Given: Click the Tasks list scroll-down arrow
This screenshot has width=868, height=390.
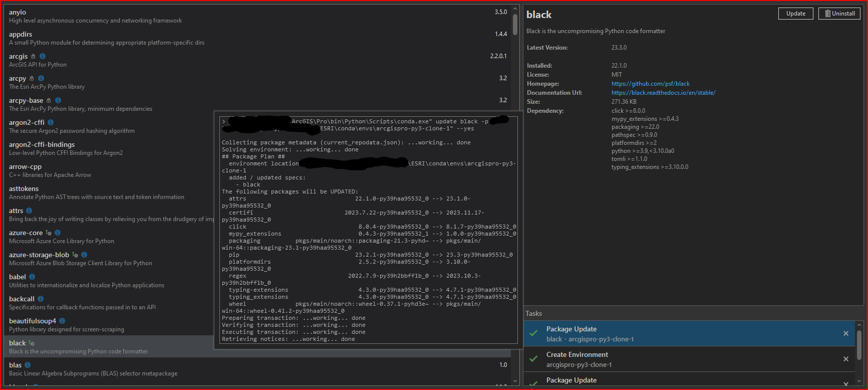Looking at the screenshot, I should (859, 381).
